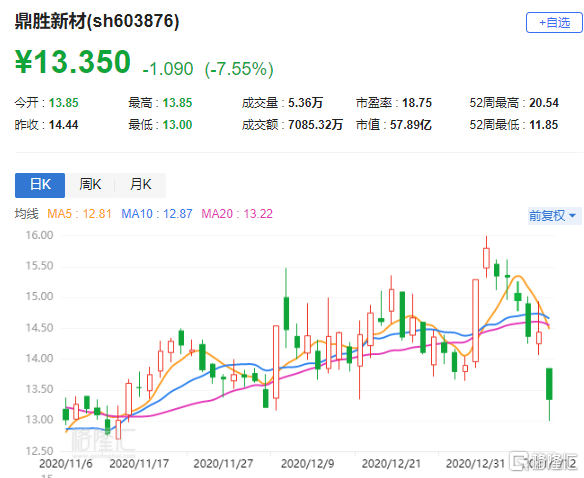Click the 15.00 price axis label

39,297
